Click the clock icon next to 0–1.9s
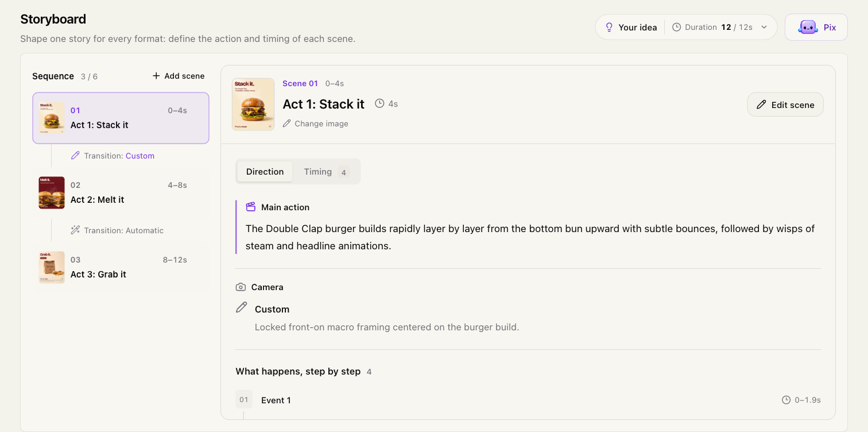The width and height of the screenshot is (868, 432). tap(786, 400)
